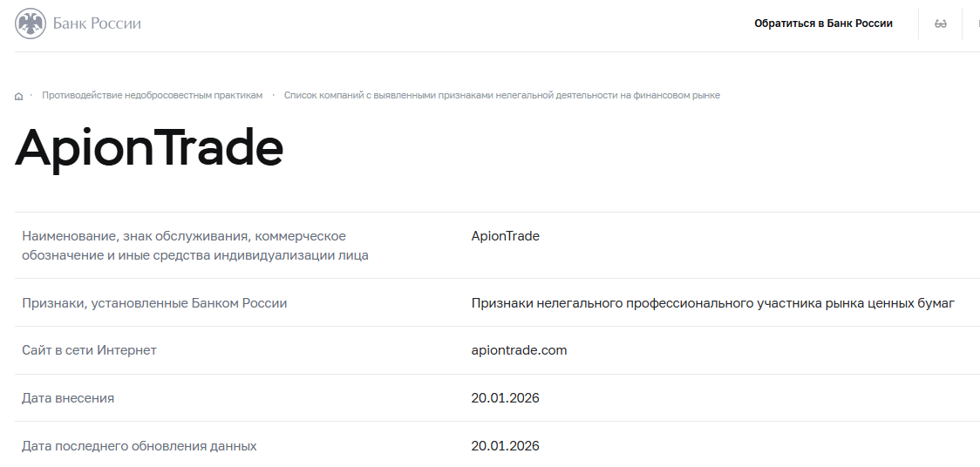980x467 pixels.
Task: Open 'Список компаний с выявленными признаками' breadcrumb
Action: point(501,95)
